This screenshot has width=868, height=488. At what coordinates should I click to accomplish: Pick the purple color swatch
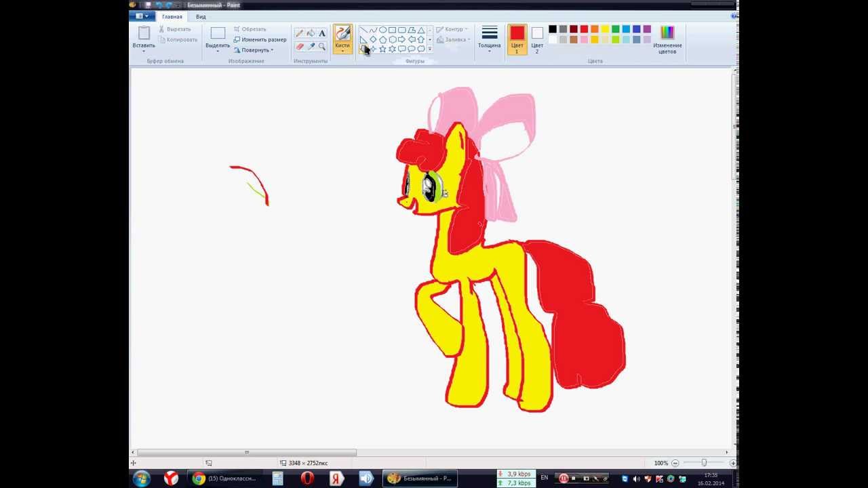647,29
